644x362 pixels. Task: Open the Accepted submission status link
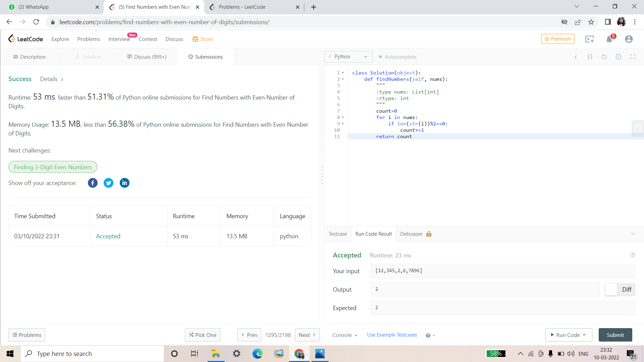pyautogui.click(x=108, y=236)
